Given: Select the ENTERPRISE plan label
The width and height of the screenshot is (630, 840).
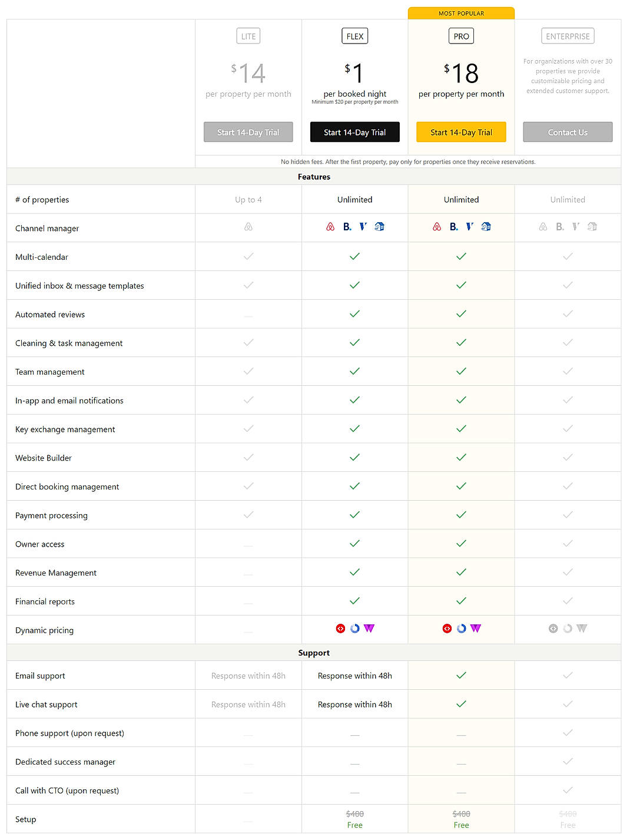Looking at the screenshot, I should pyautogui.click(x=567, y=35).
